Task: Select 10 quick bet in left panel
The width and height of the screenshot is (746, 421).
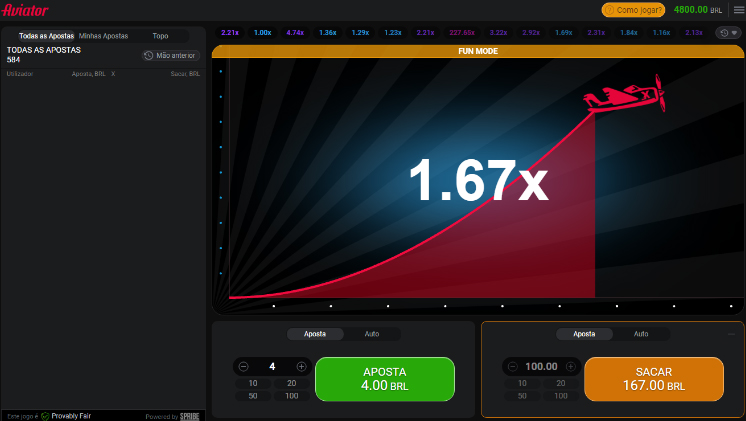Action: [x=253, y=383]
